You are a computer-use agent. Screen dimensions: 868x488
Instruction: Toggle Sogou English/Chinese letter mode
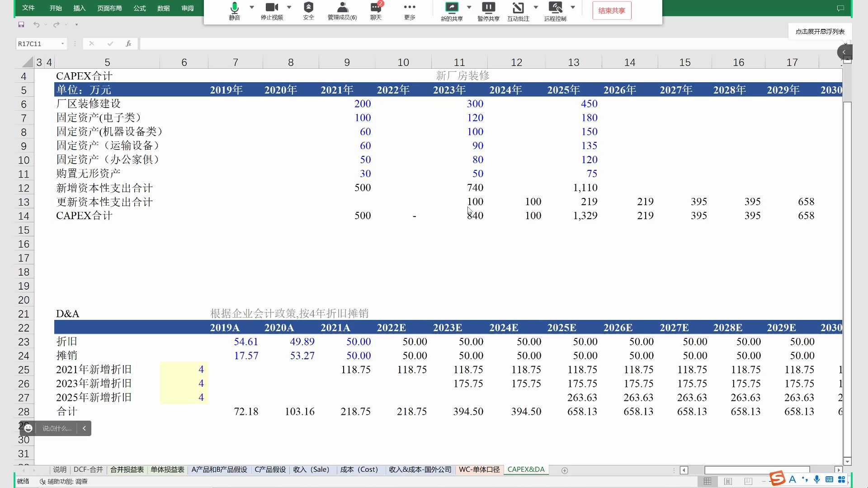pos(793,479)
